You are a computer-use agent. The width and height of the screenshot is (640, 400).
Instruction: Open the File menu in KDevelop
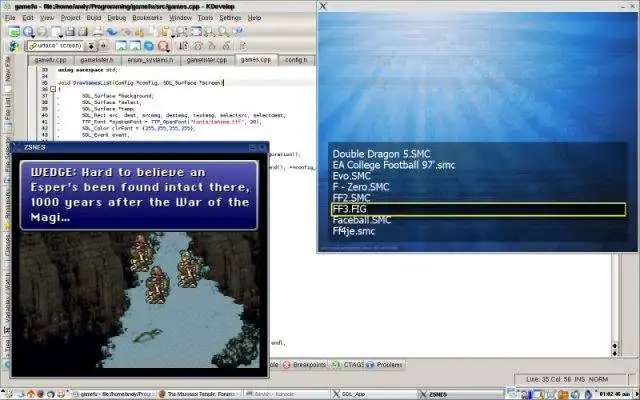(x=10, y=18)
